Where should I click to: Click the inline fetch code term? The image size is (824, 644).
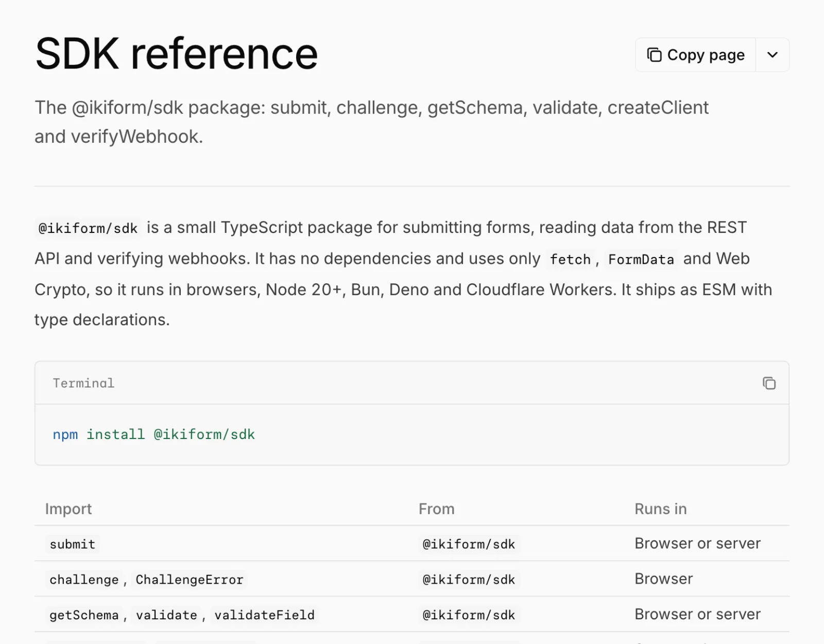click(570, 259)
